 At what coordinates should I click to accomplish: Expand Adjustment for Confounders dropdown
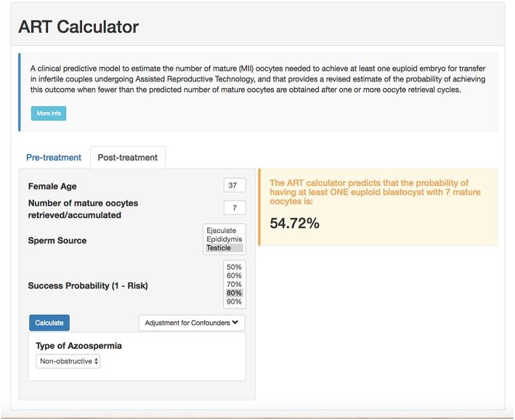coord(192,323)
